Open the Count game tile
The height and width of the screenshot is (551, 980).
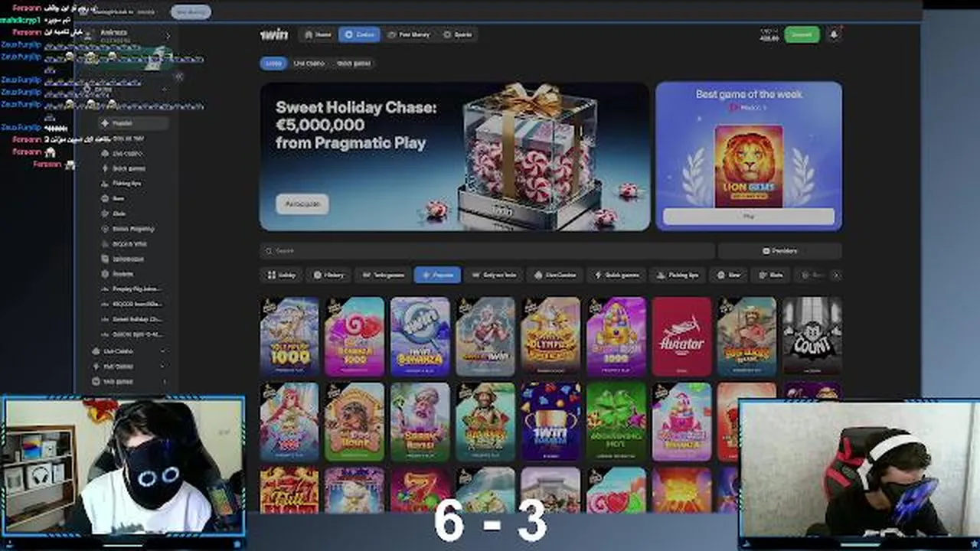[x=812, y=337]
